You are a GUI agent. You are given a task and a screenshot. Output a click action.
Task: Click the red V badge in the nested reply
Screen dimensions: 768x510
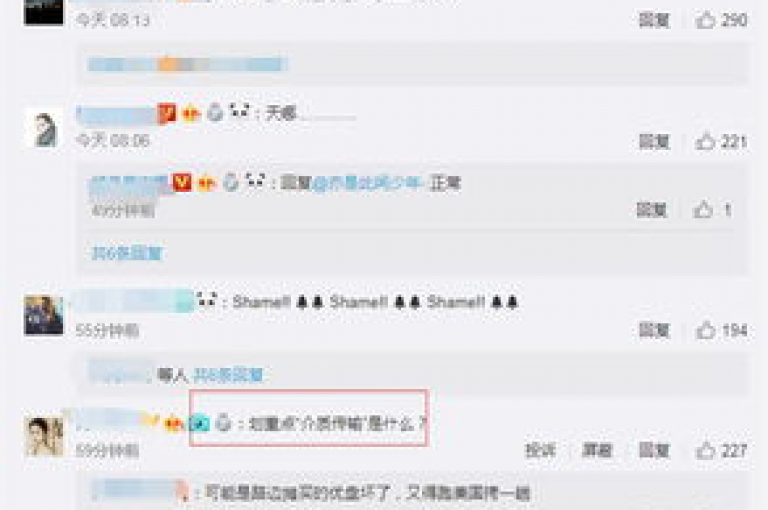[182, 182]
